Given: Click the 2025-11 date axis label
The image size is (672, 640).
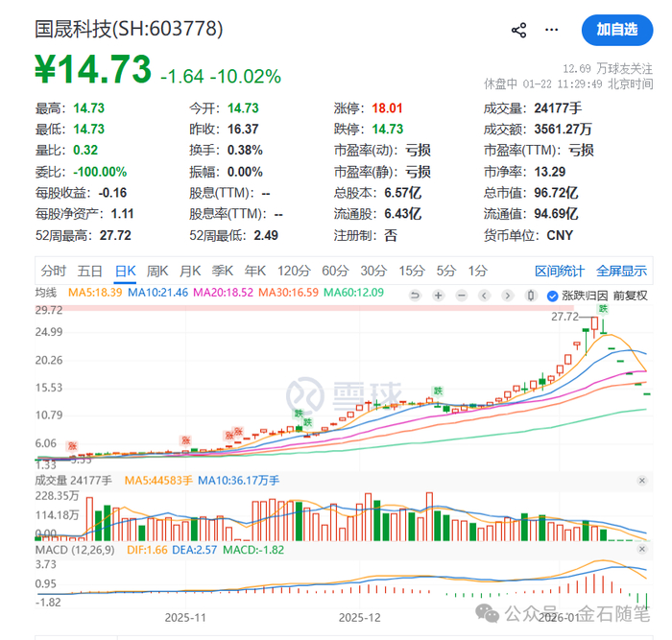Looking at the screenshot, I should pos(185,617).
